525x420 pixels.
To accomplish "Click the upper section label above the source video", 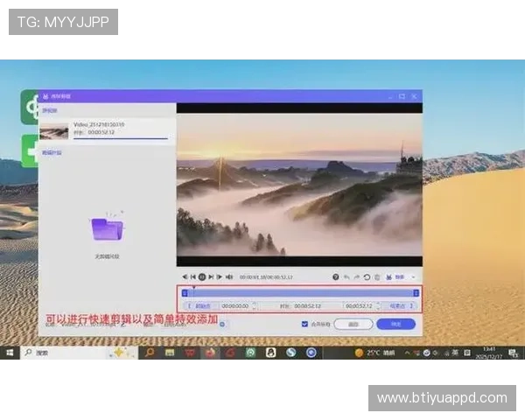I will tap(50, 110).
